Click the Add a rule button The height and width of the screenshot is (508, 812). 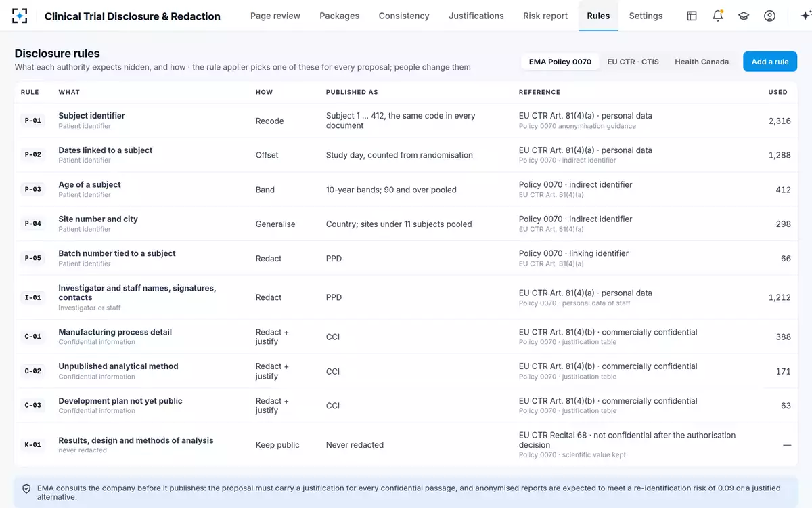[770, 62]
